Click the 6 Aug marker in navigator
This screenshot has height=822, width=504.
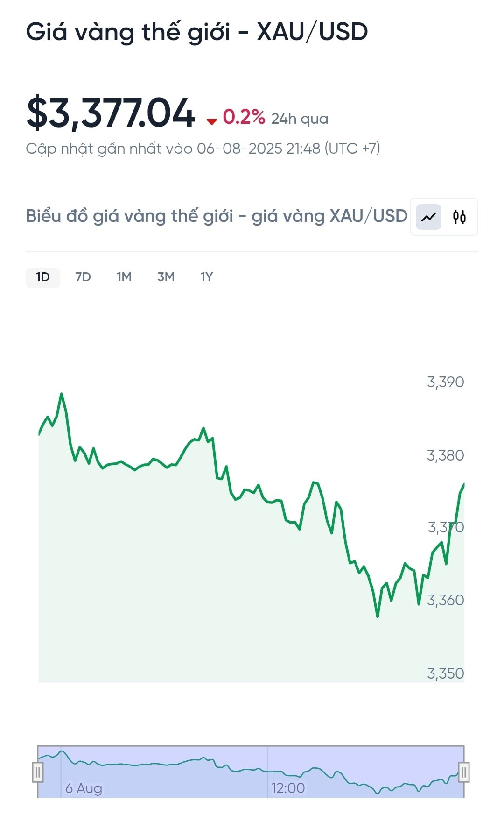[x=84, y=788]
